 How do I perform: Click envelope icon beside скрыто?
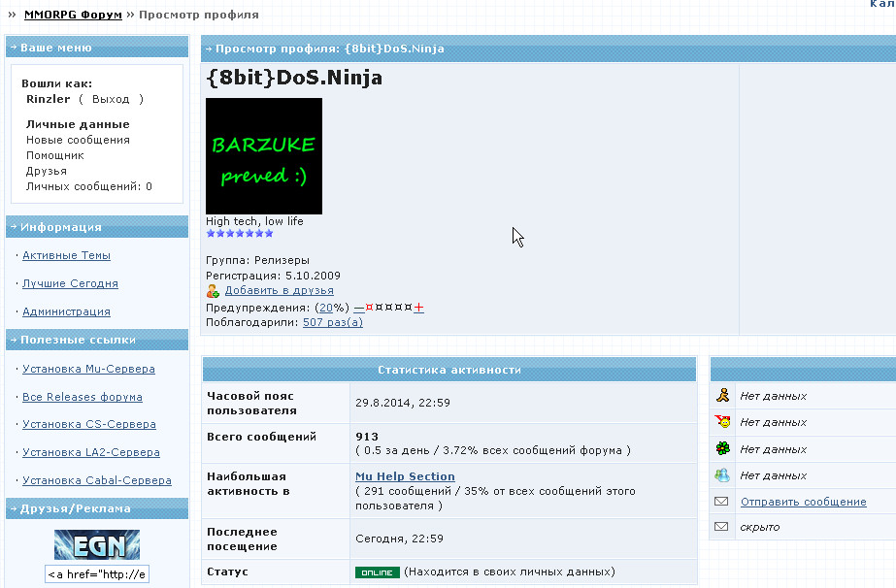pyautogui.click(x=721, y=526)
